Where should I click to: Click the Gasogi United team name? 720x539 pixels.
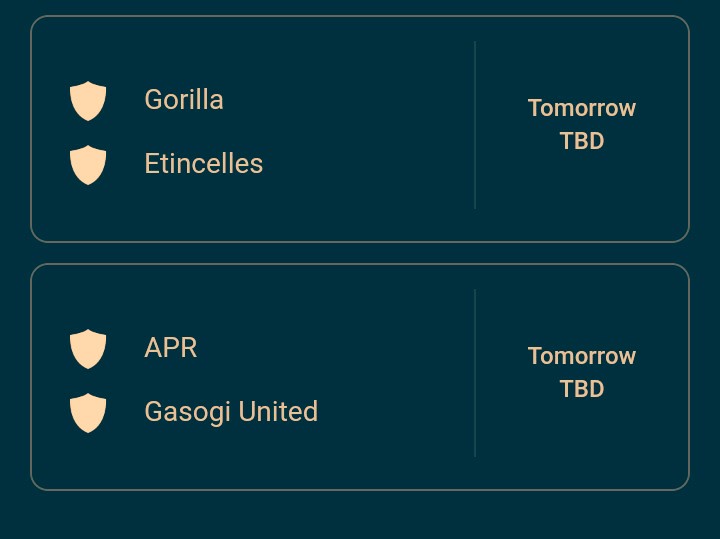tap(231, 412)
